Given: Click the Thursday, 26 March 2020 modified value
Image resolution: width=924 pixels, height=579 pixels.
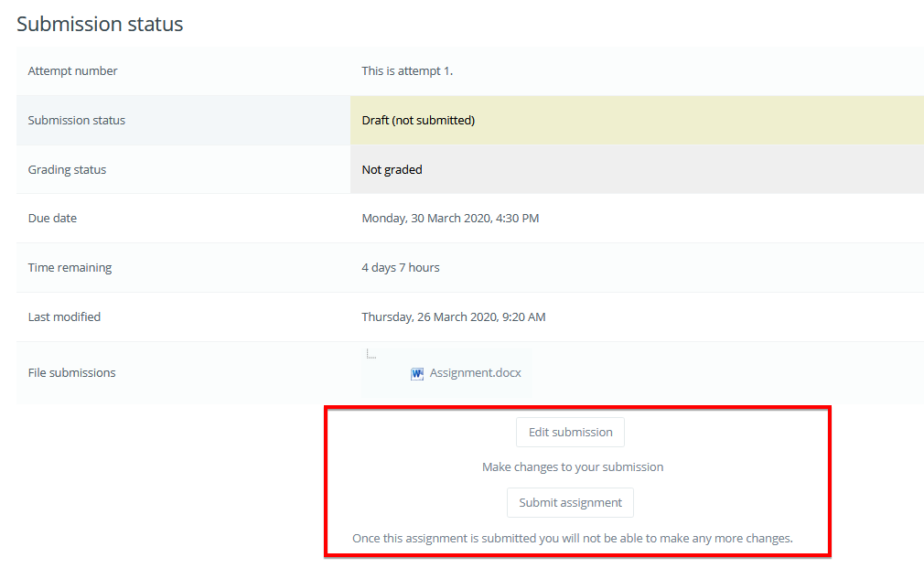Looking at the screenshot, I should click(x=453, y=317).
